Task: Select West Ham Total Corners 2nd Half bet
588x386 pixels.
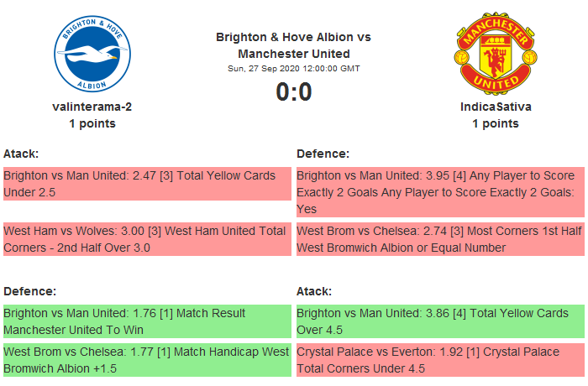Action: click(x=147, y=239)
